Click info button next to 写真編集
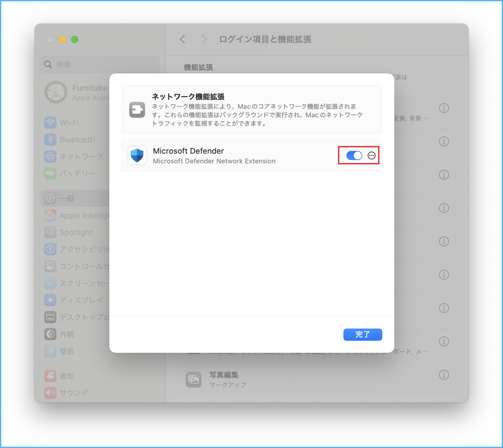This screenshot has height=448, width=503. click(x=444, y=375)
